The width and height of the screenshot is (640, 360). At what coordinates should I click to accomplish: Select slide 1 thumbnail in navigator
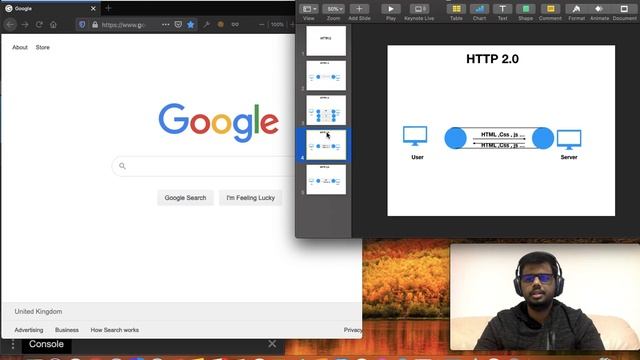[326, 41]
